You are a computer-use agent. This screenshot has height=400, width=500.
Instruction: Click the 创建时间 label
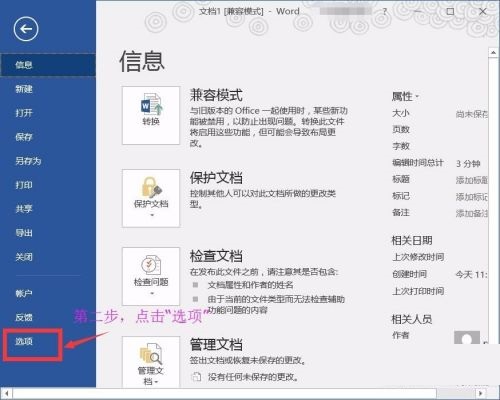coord(409,274)
